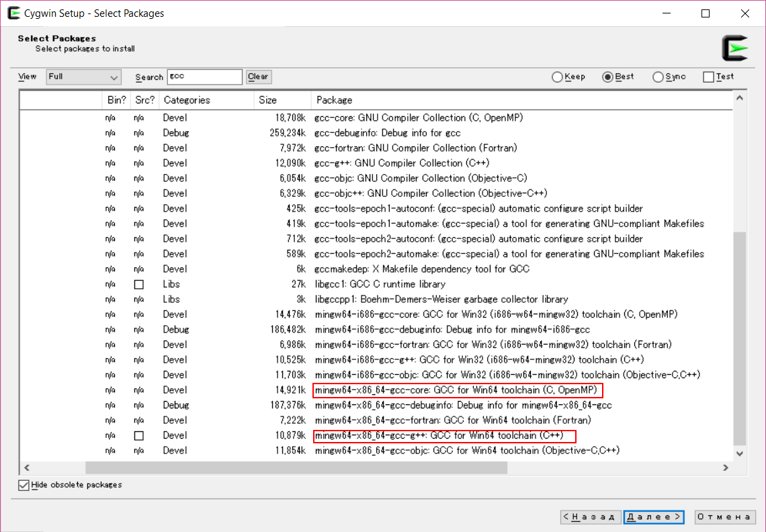The width and height of the screenshot is (766, 532).
Task: Click the horizontal scrollbar right arrow
Action: [725, 468]
